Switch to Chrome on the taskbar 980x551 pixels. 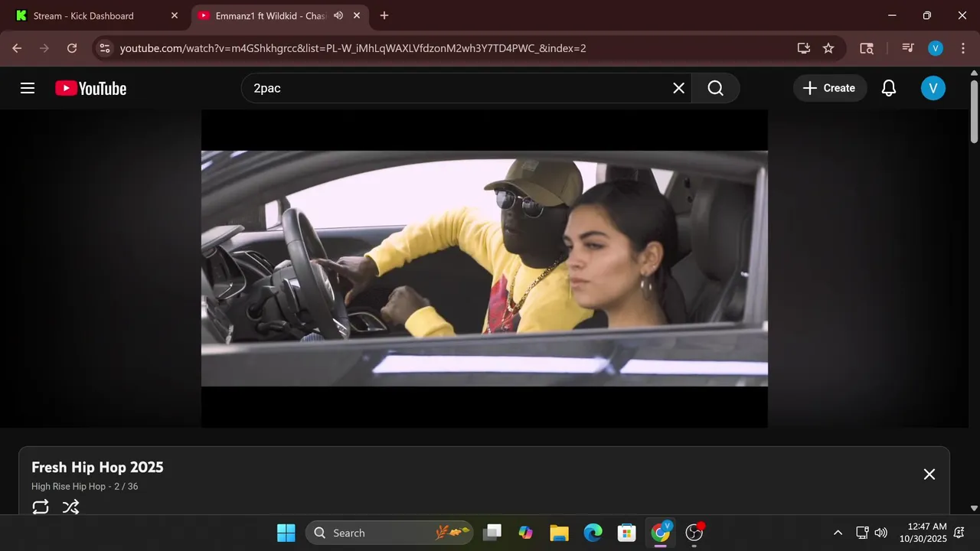click(661, 533)
